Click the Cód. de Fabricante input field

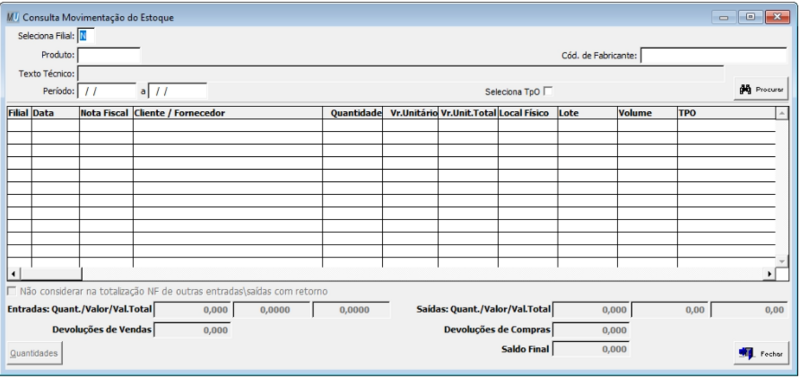coord(714,55)
